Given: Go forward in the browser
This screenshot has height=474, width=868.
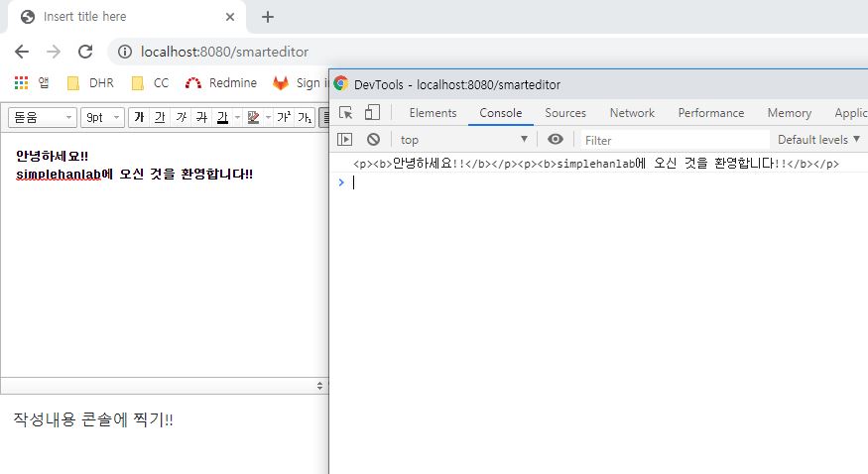Looking at the screenshot, I should [x=54, y=52].
